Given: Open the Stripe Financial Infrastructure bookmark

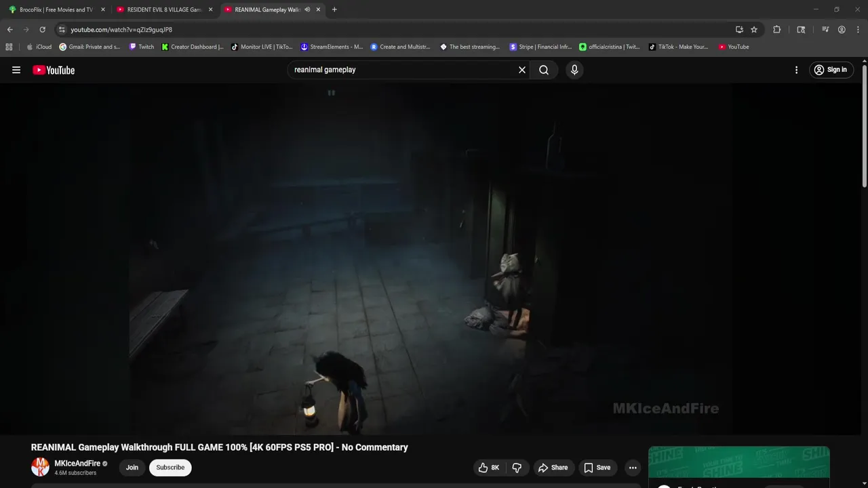Looking at the screenshot, I should (x=540, y=47).
